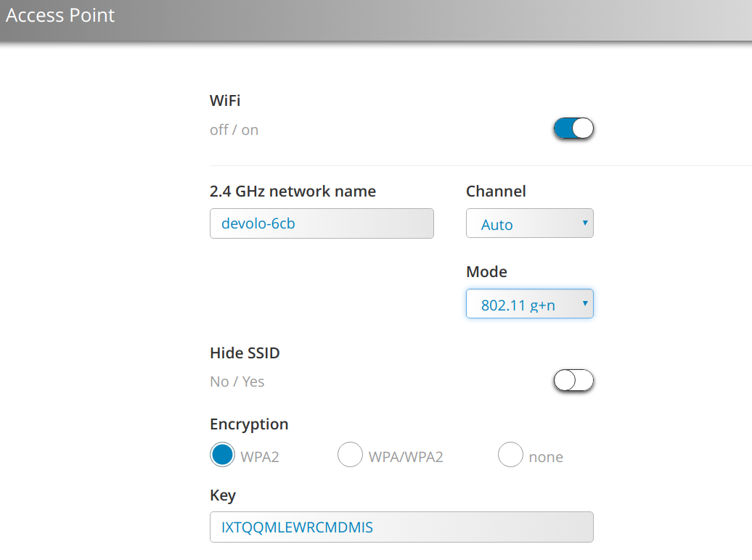752x560 pixels.
Task: Choose the WPA/WPA2 encryption radio button
Action: click(x=350, y=455)
